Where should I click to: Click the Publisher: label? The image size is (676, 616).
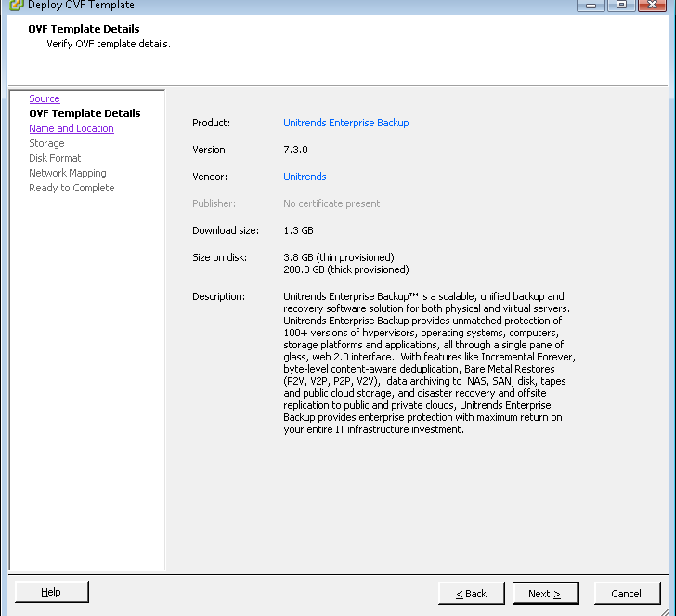[x=214, y=203]
